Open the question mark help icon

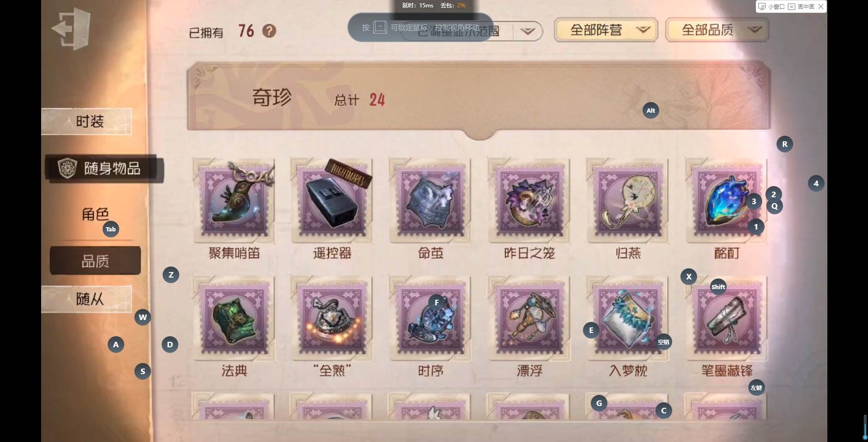click(x=269, y=31)
